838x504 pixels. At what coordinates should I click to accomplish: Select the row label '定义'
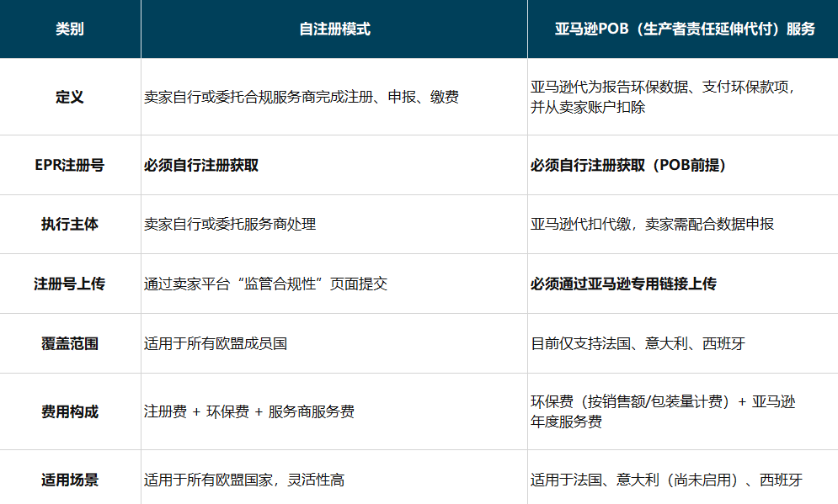click(70, 97)
